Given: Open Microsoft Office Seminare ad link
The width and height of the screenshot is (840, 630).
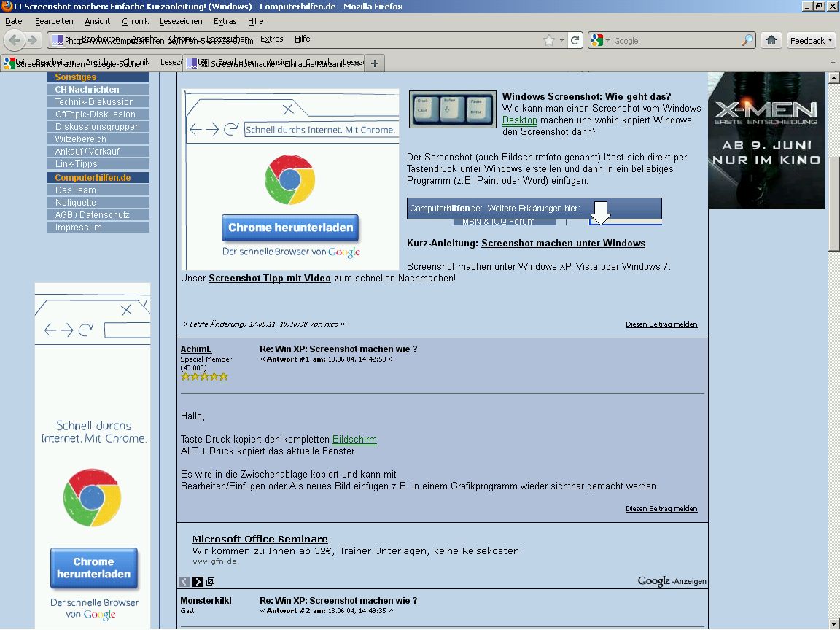Looking at the screenshot, I should coord(260,540).
